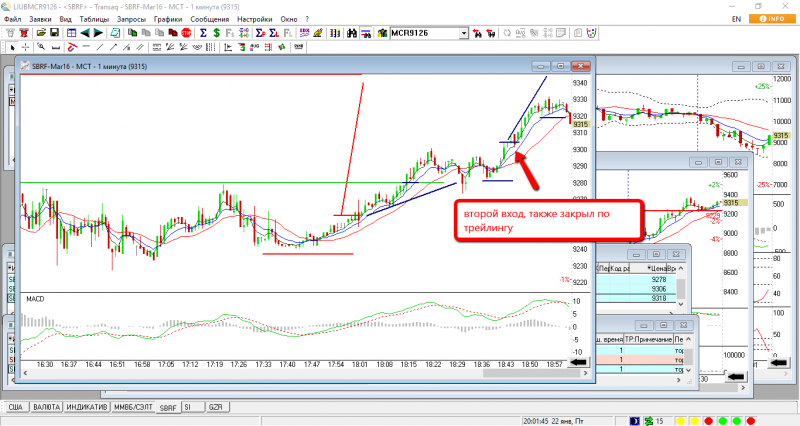
Task: Open the ? help menu
Action: tap(307, 19)
